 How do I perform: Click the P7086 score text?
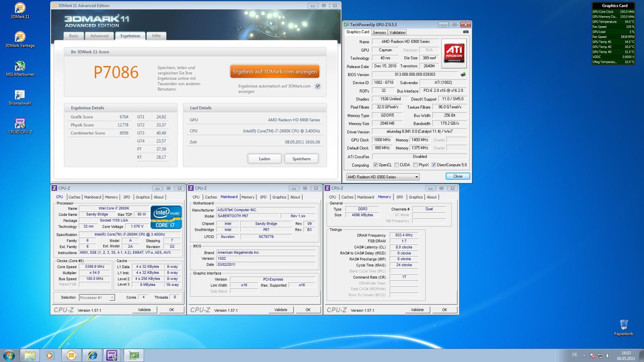[116, 72]
